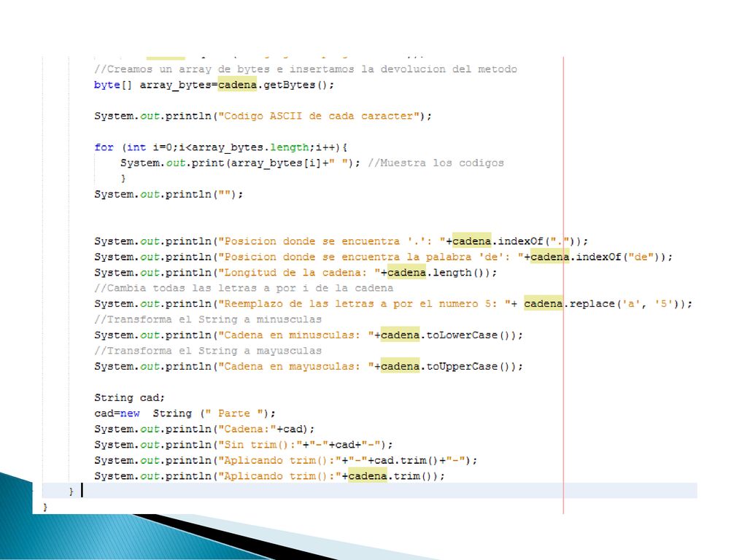The height and width of the screenshot is (560, 747).
Task: Click the comment "//Transforma el String a mayusculas"
Action: [x=208, y=351]
